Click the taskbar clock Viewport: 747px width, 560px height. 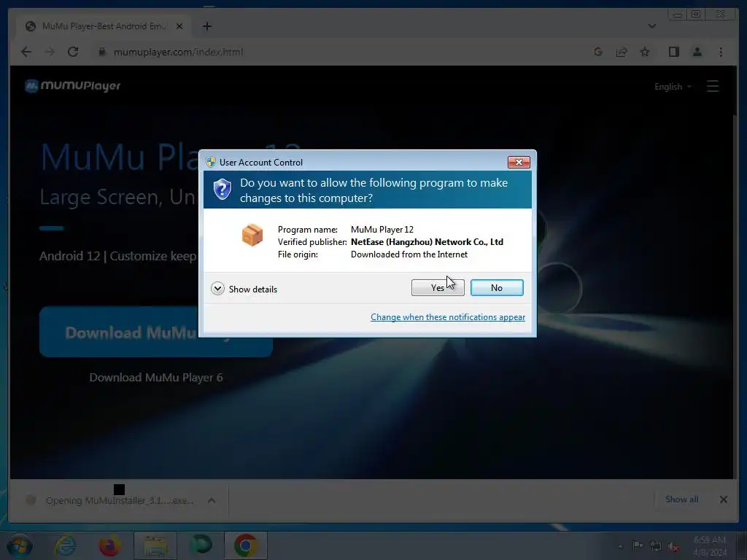point(710,546)
